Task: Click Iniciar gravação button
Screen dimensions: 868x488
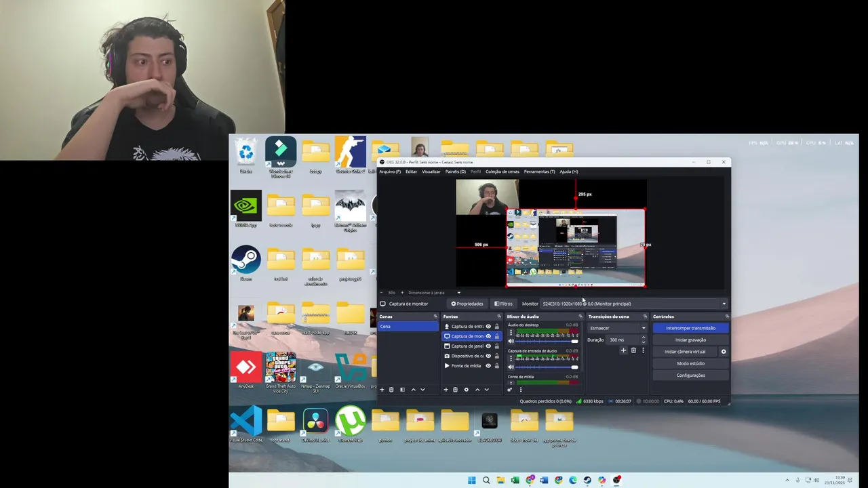Action: coord(690,340)
